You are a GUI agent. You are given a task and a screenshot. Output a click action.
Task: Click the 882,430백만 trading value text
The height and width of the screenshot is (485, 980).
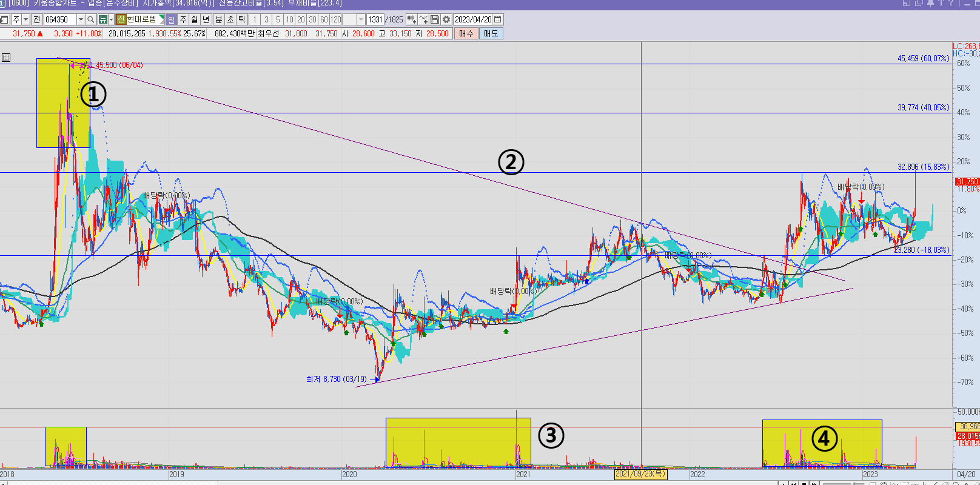pos(234,34)
